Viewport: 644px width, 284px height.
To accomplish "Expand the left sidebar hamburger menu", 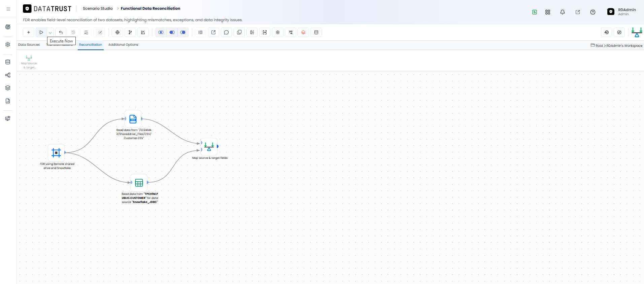I will 8,9.
